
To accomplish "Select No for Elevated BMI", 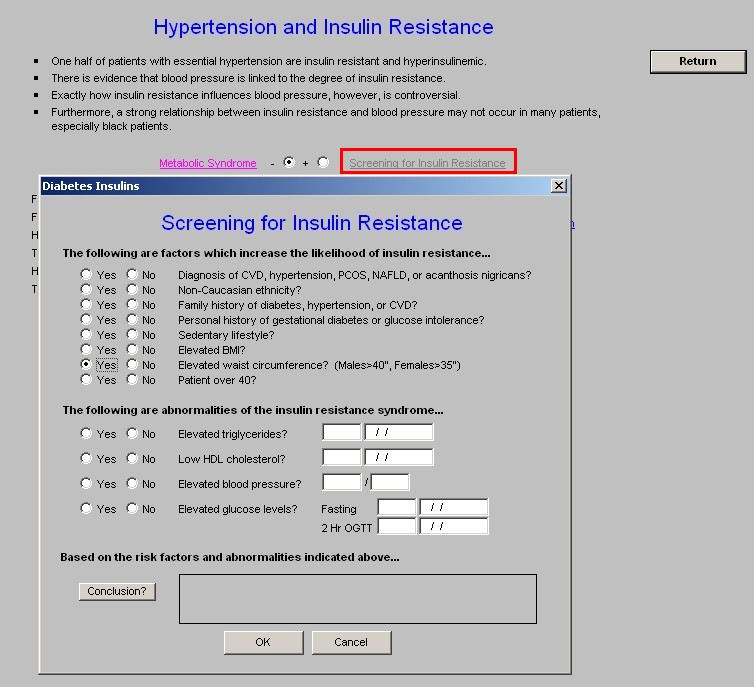I will pyautogui.click(x=132, y=350).
